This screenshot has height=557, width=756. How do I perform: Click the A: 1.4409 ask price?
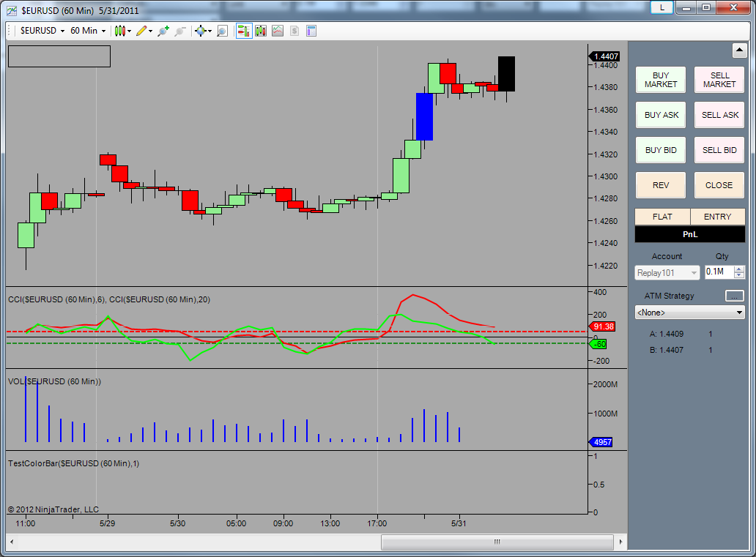coord(667,334)
